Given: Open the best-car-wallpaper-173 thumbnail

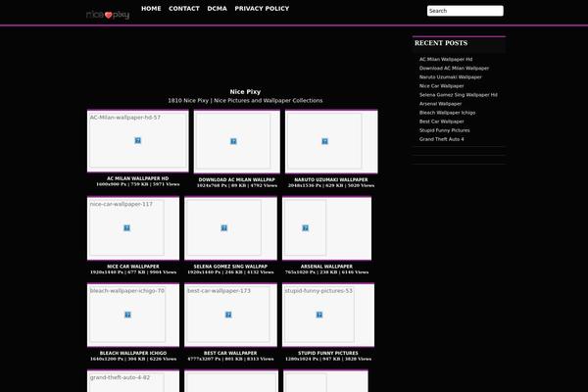Looking at the screenshot, I should pyautogui.click(x=230, y=316).
